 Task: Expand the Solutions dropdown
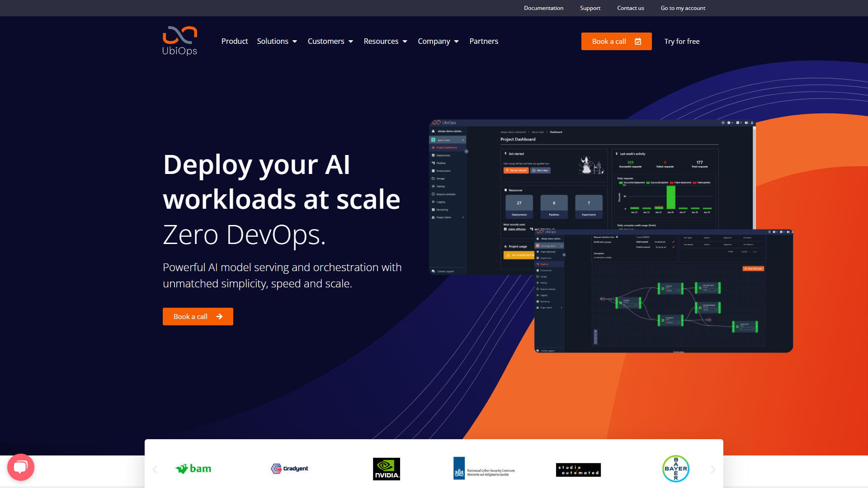pos(277,41)
